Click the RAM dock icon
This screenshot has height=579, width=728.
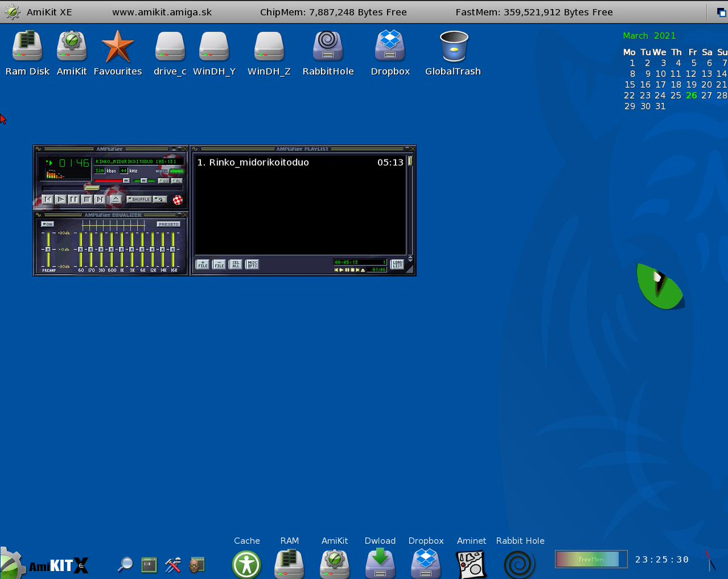pos(289,564)
